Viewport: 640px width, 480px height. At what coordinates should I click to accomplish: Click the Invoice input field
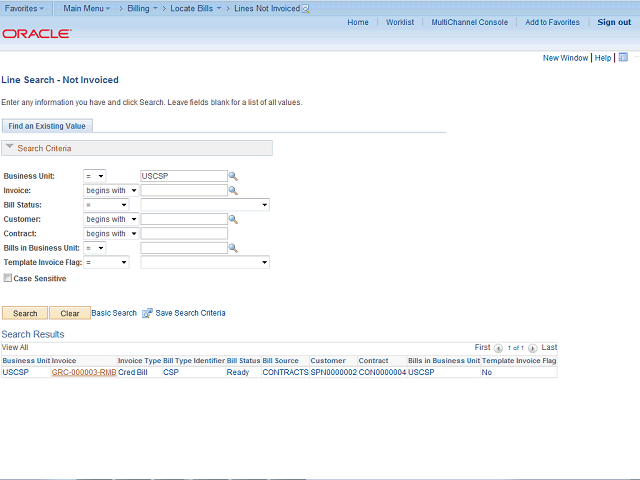[x=184, y=190]
